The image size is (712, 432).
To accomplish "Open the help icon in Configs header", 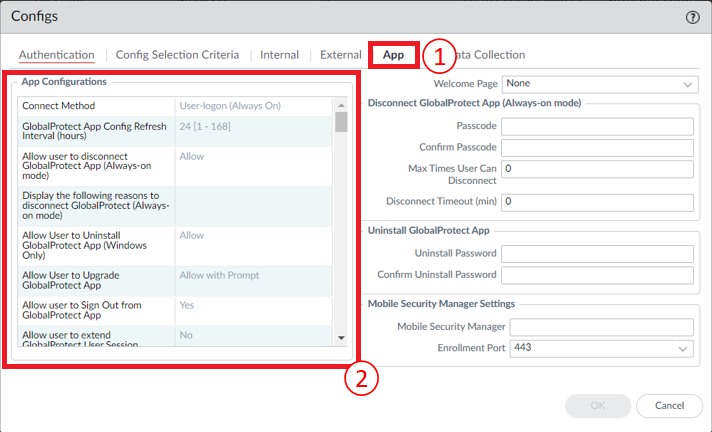I will point(692,17).
